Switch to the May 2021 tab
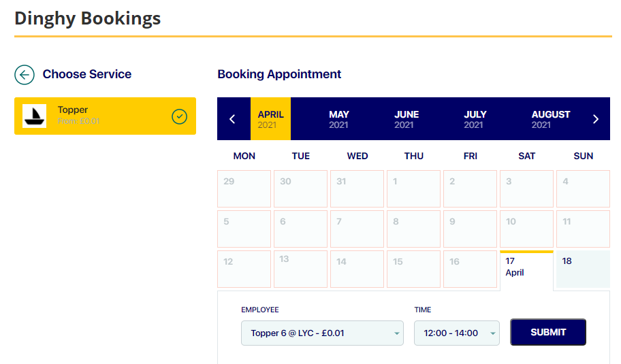621x364 pixels. click(338, 119)
